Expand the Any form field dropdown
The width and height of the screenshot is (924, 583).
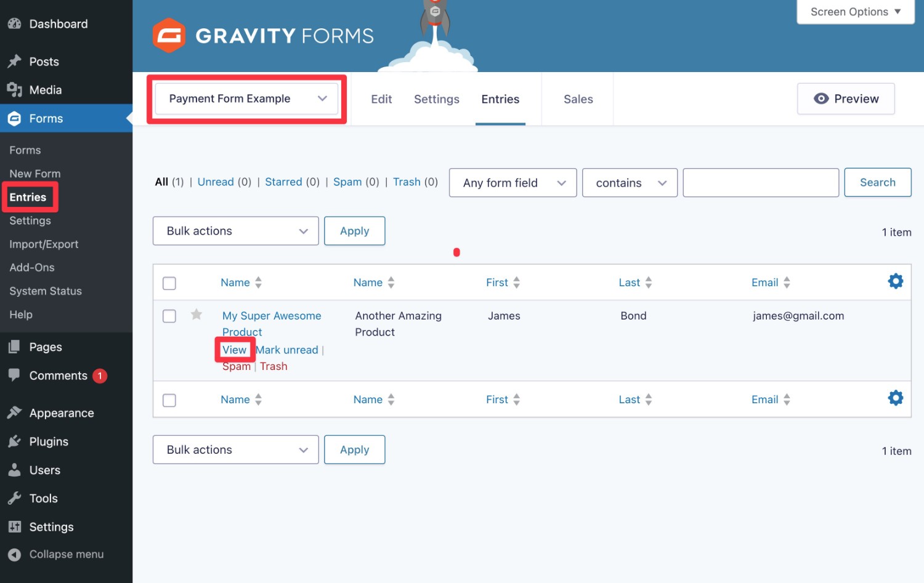[x=512, y=182]
